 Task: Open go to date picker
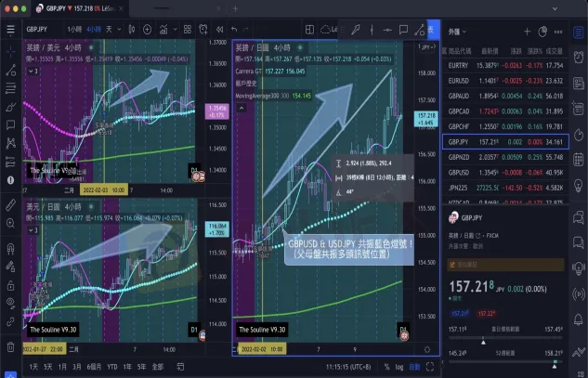click(x=180, y=367)
